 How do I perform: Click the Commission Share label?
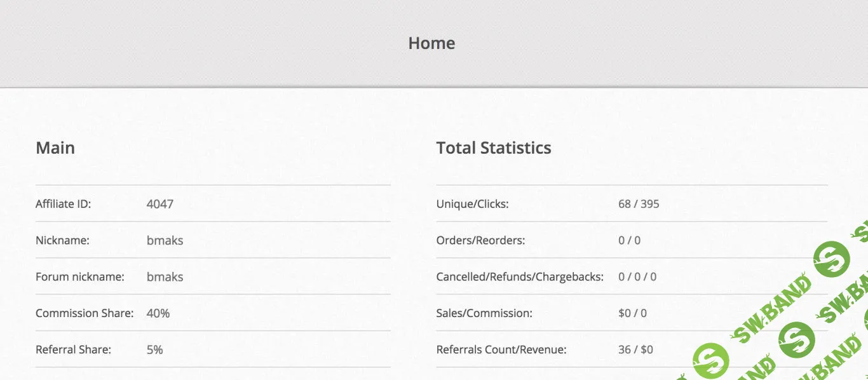pyautogui.click(x=85, y=313)
